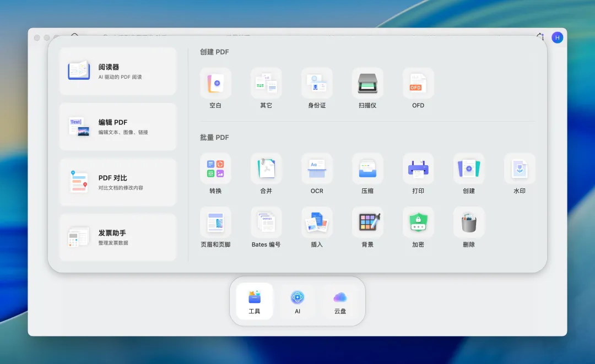Switch to the 云盘 cloud tab

340,301
